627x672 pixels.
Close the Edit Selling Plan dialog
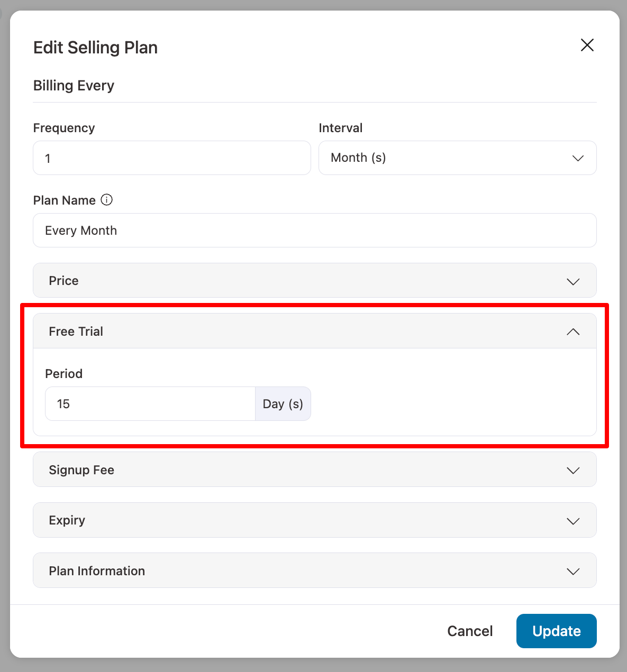[587, 45]
